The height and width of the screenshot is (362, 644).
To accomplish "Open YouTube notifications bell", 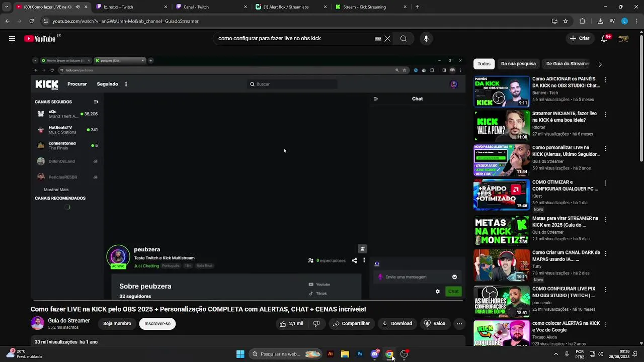I will (605, 39).
